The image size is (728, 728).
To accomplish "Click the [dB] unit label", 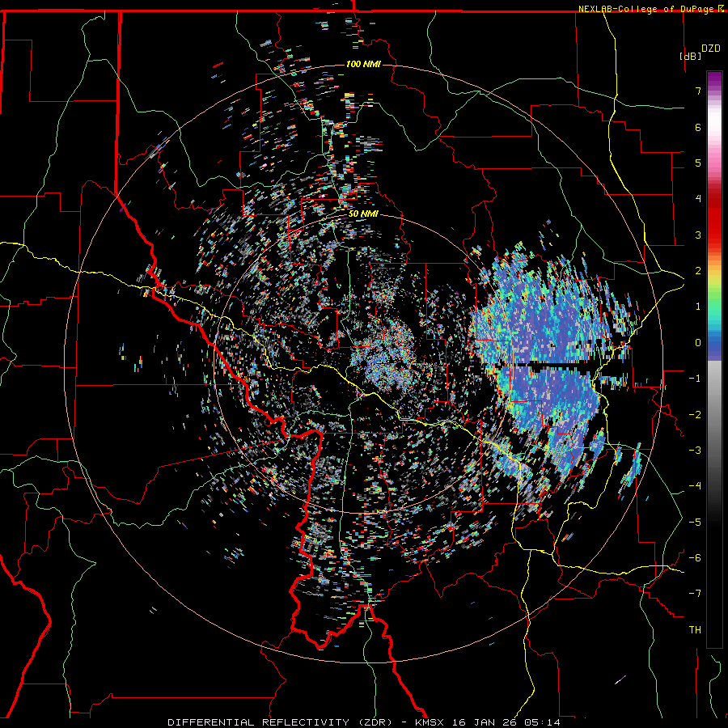I will 690,56.
